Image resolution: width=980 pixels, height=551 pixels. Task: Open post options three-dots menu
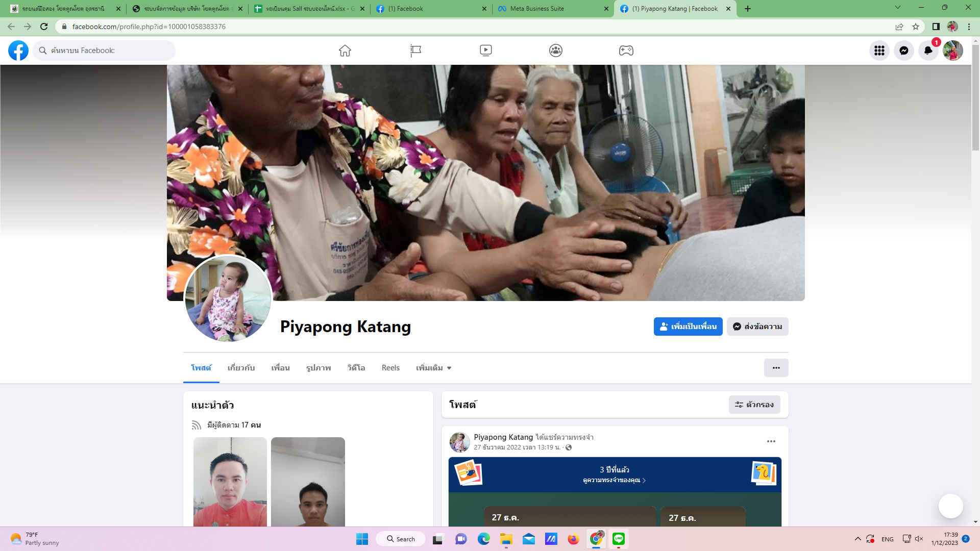click(x=771, y=441)
